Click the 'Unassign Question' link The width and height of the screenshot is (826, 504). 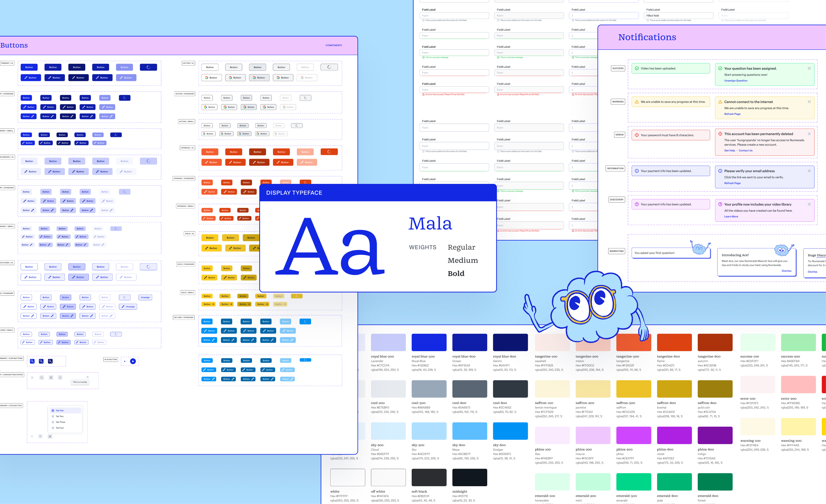736,81
